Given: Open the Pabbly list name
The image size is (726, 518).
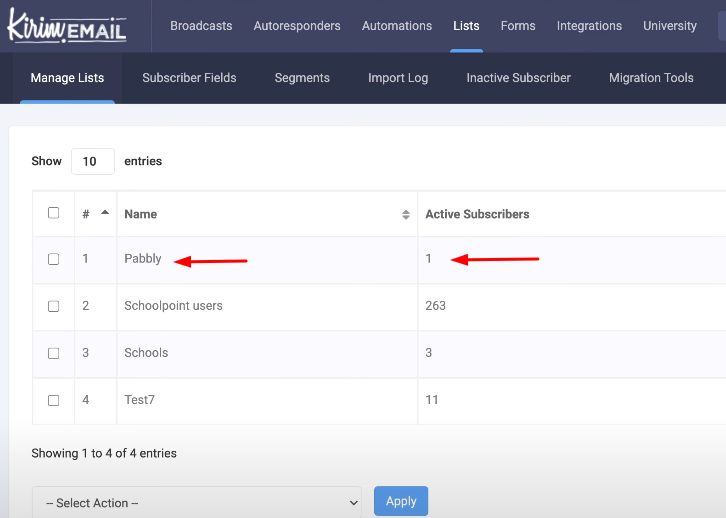Looking at the screenshot, I should [143, 259].
